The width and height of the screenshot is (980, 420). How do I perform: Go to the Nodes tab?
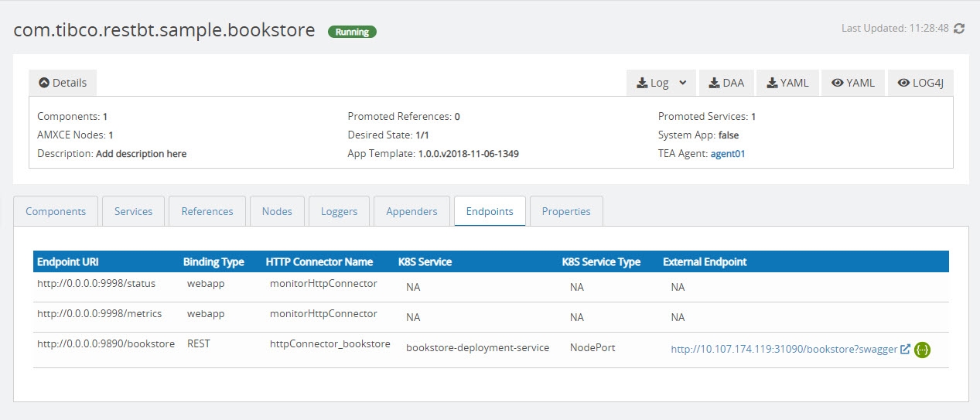[277, 211]
